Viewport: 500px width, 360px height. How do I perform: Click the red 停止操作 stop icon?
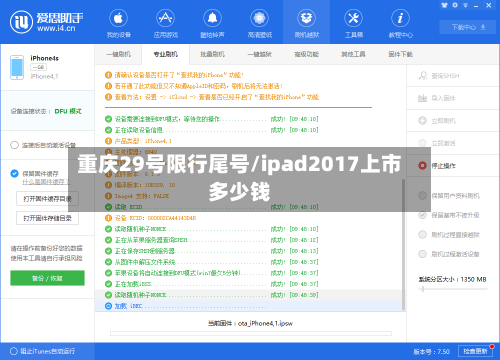pos(422,165)
